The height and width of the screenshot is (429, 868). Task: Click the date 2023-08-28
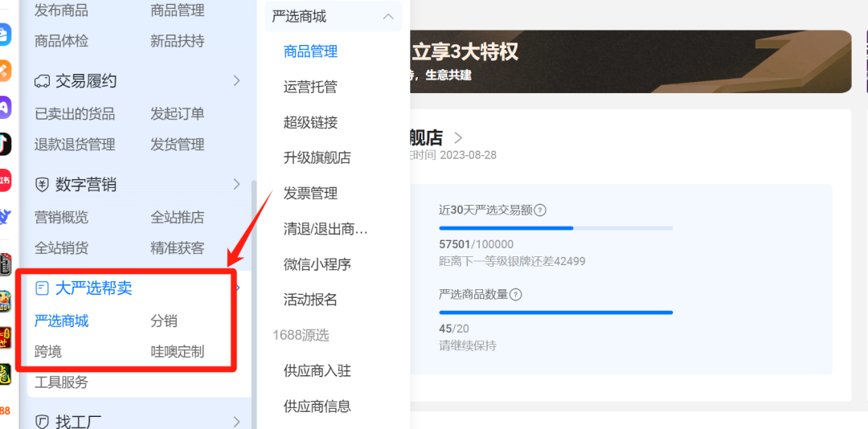click(x=469, y=155)
